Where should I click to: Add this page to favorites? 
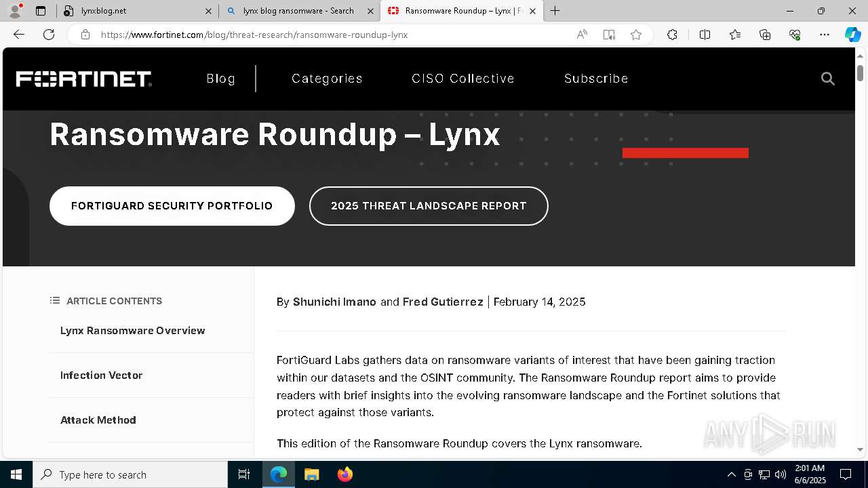[x=636, y=35]
